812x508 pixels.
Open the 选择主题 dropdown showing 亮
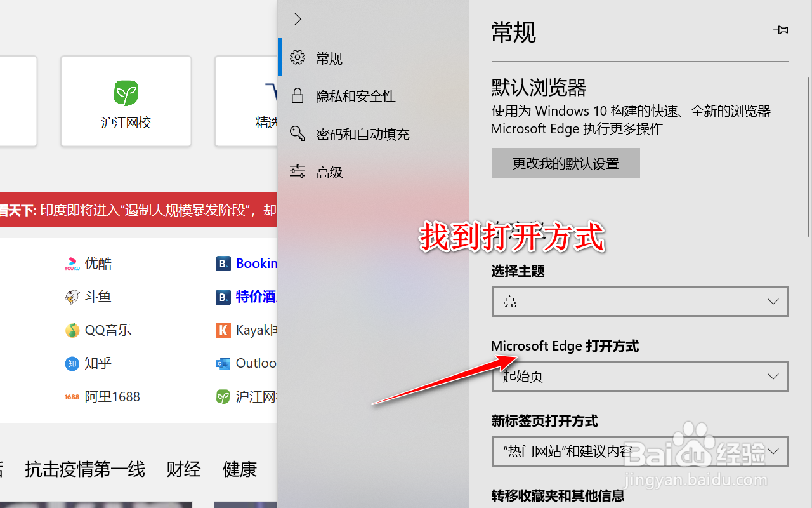click(640, 302)
